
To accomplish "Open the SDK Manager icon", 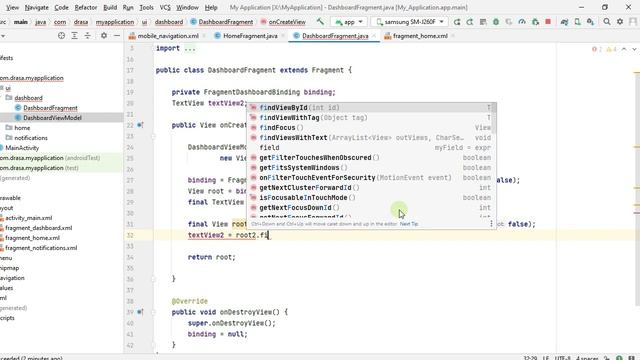I will (591, 22).
